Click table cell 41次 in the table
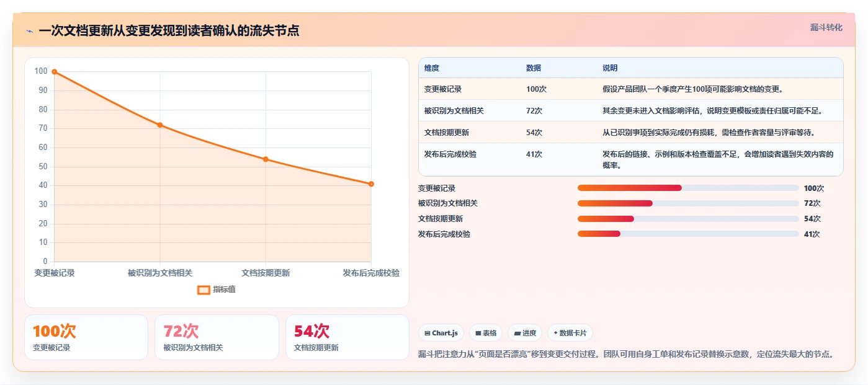The image size is (868, 385). 534,154
